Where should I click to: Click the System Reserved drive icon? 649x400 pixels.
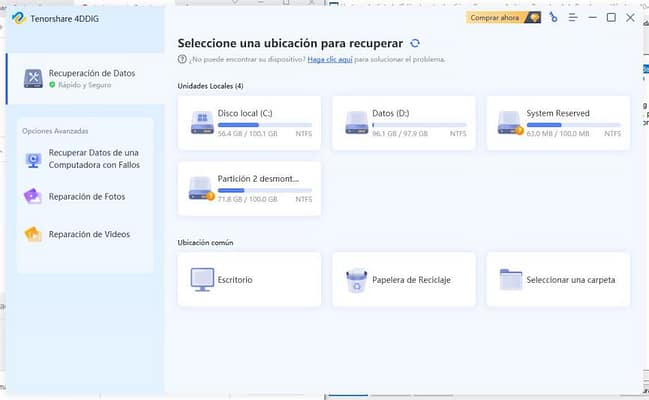510,123
